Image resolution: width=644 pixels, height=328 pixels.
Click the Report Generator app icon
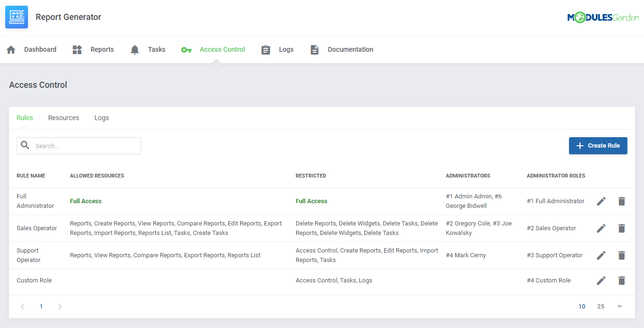click(x=16, y=17)
